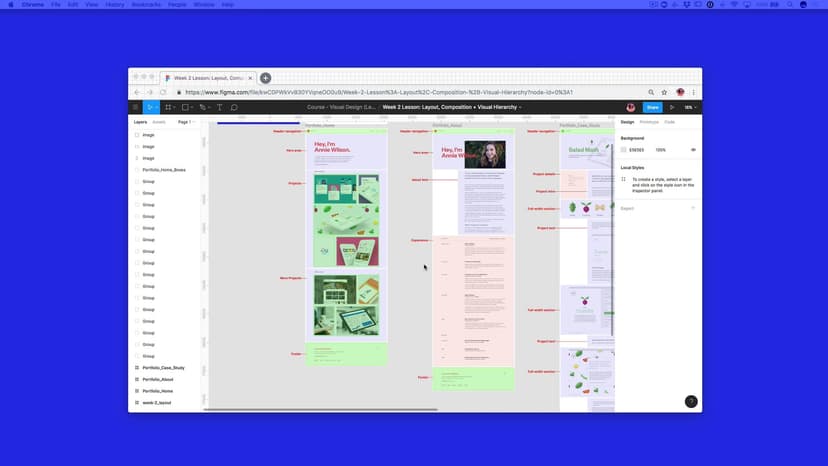The height and width of the screenshot is (466, 828).
Task: Open the Code tab in right panel
Action: click(670, 122)
